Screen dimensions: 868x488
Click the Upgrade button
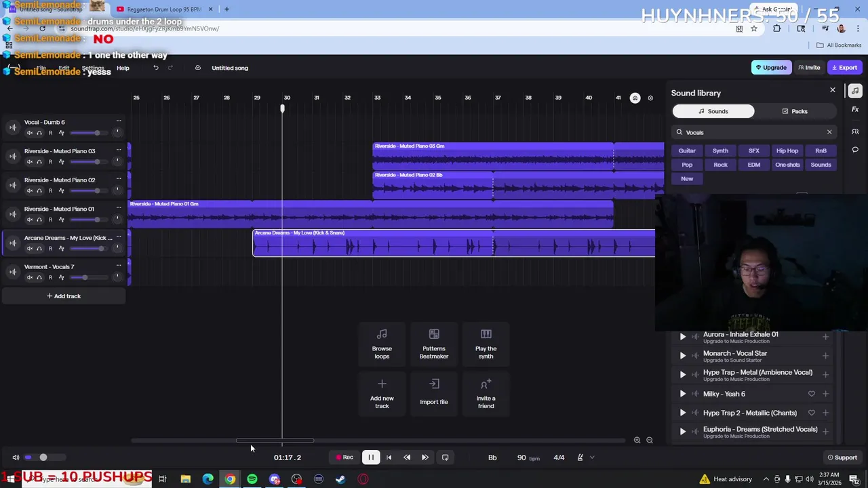click(x=771, y=68)
